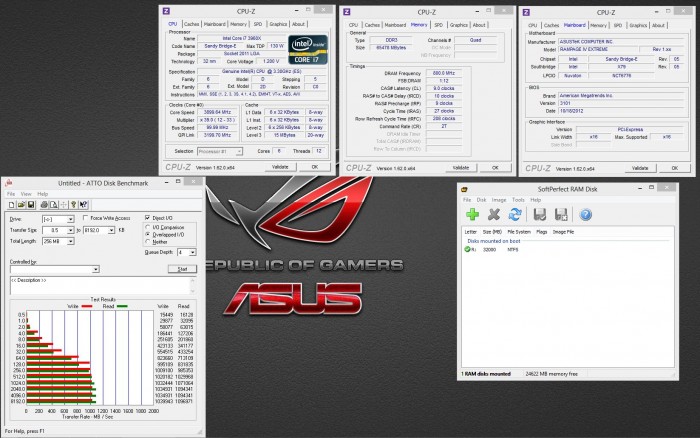700x438 pixels.
Task: Click floppy-with-checkmark save icon in RAM Disk
Action: (x=540, y=215)
